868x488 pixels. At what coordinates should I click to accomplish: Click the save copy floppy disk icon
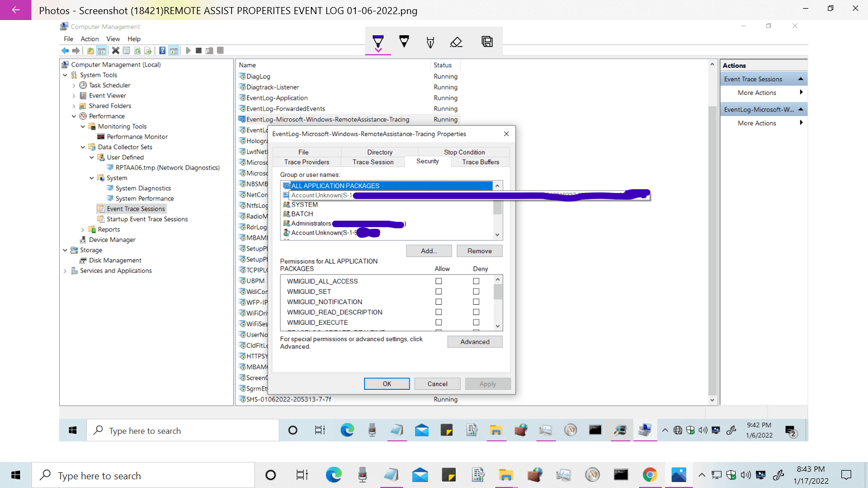coord(487,42)
